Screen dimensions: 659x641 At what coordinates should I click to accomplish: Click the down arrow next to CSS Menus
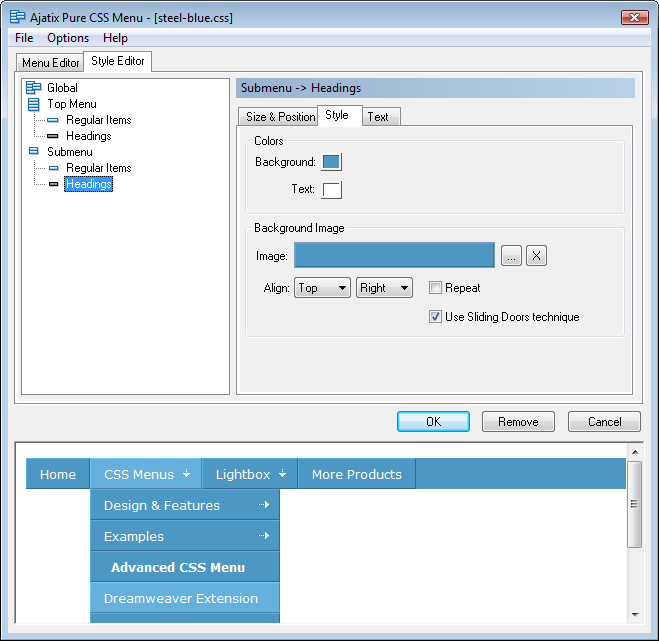coord(186,474)
